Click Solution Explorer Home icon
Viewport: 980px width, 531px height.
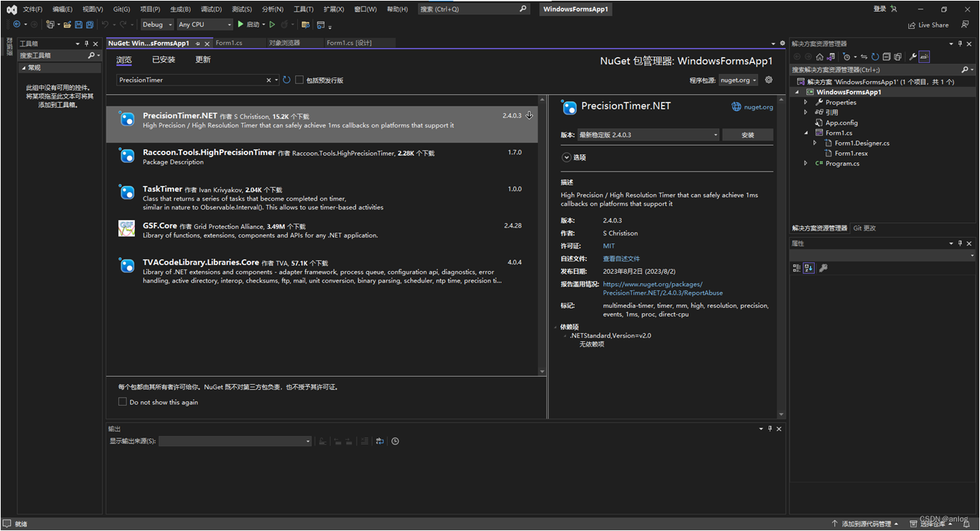click(820, 57)
